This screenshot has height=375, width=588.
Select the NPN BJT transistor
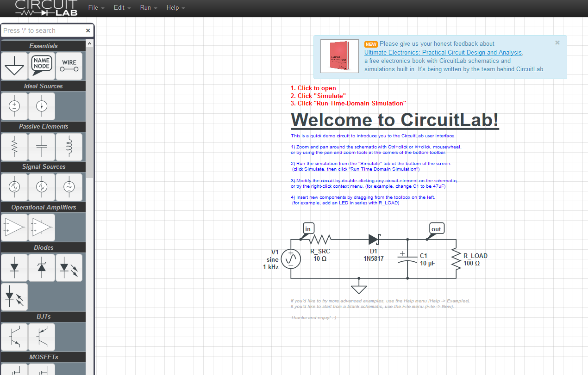[14, 337]
